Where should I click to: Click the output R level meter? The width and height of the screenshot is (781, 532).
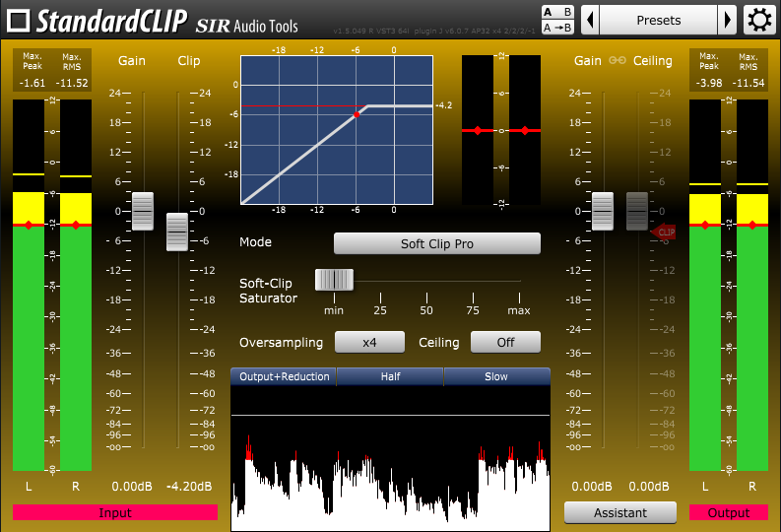coord(752,285)
